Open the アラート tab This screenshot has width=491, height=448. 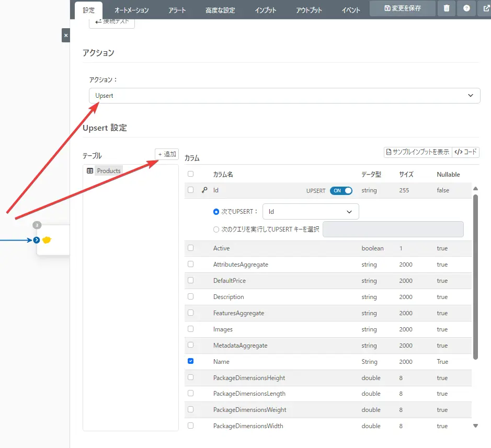177,10
